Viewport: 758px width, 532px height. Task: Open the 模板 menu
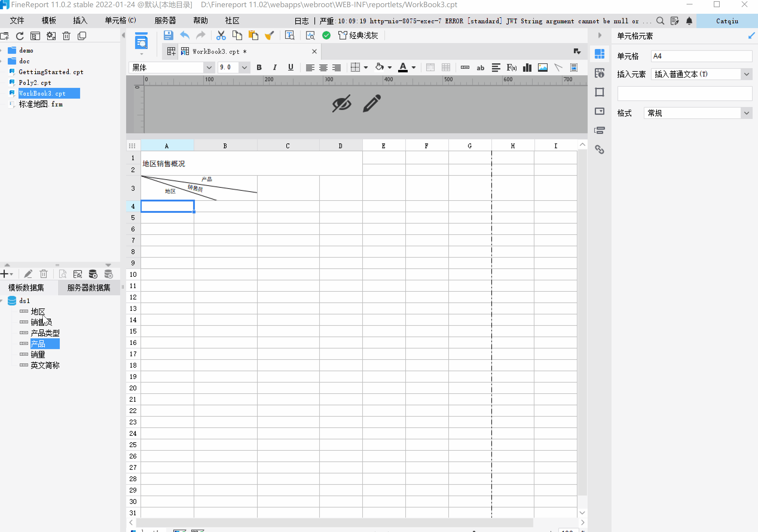pyautogui.click(x=48, y=21)
